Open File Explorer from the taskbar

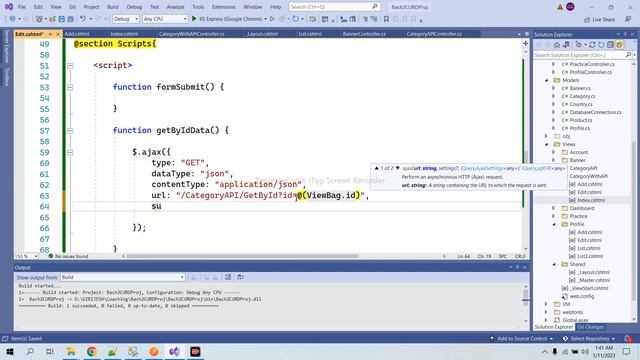[71, 351]
